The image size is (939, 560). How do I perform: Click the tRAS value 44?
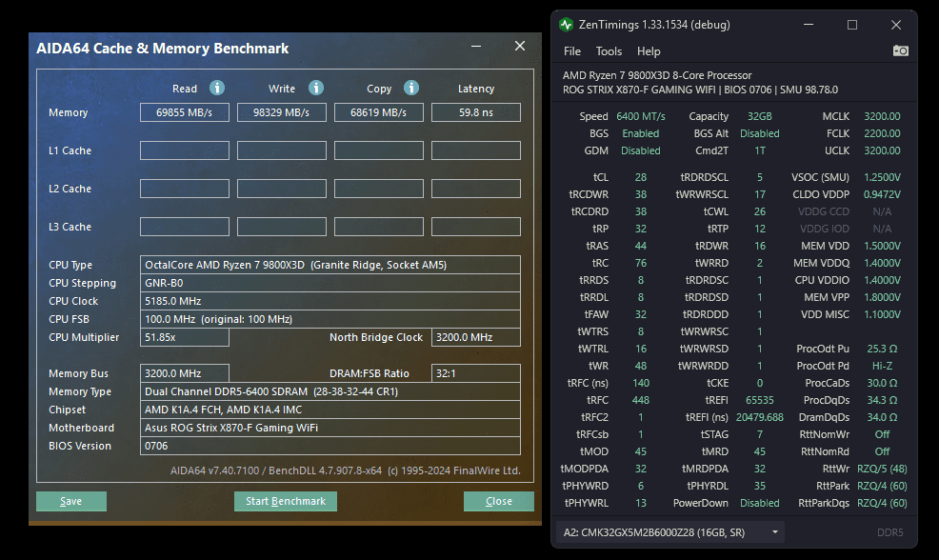(641, 246)
